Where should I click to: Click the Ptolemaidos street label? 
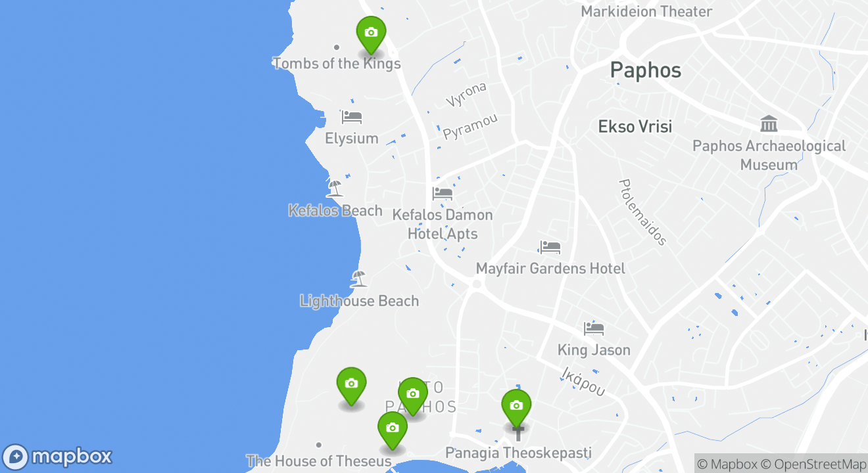coord(642,212)
